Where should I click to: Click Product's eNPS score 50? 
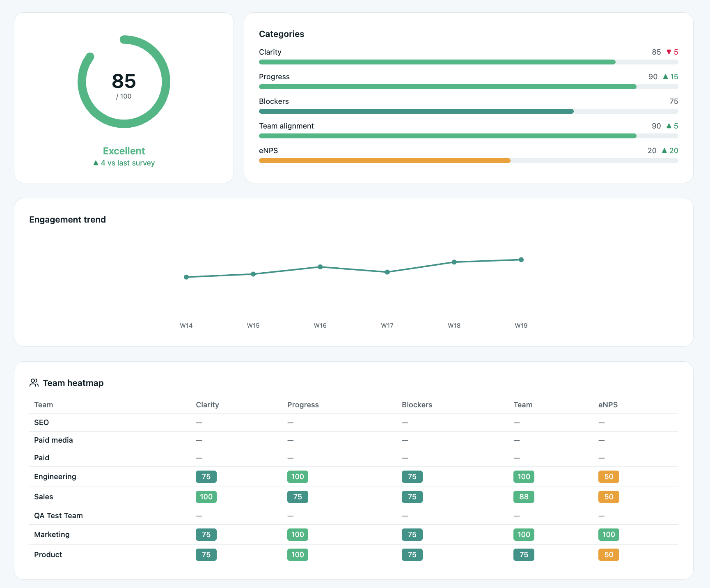[x=609, y=555]
